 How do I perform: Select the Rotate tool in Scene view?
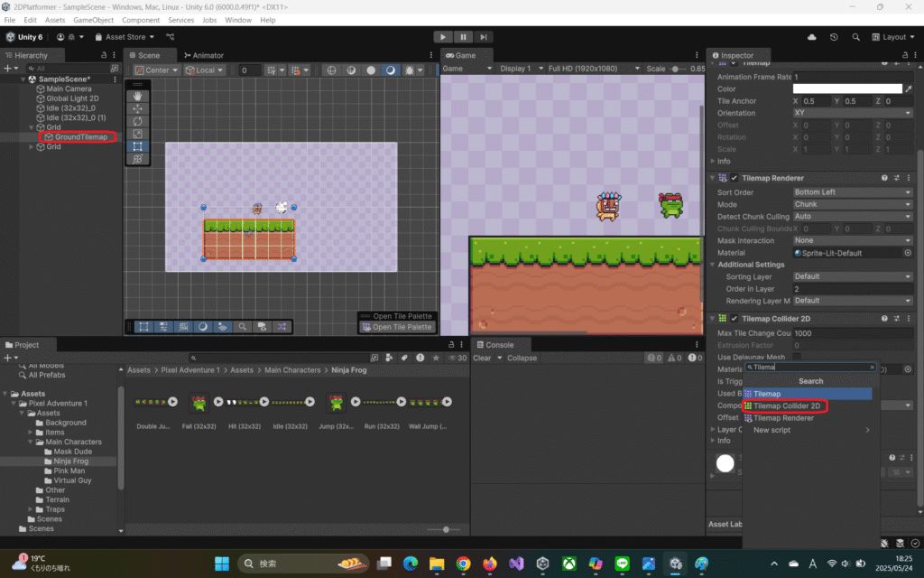[x=137, y=121]
